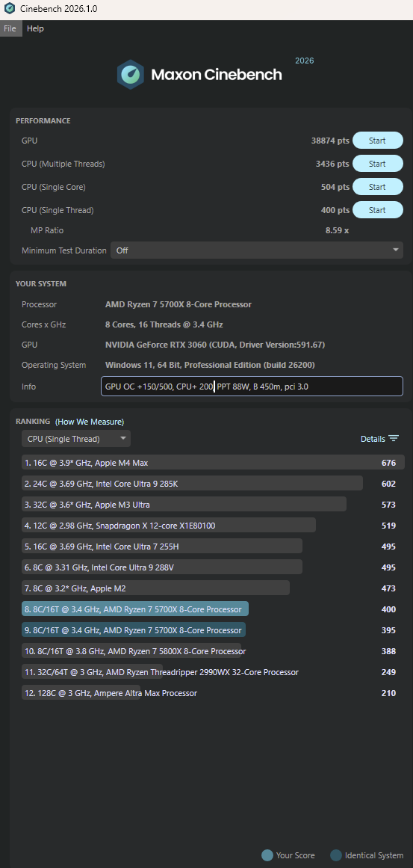The width and height of the screenshot is (413, 868).
Task: Select the Intel Core Ultra 9 285K row
Action: click(x=213, y=483)
